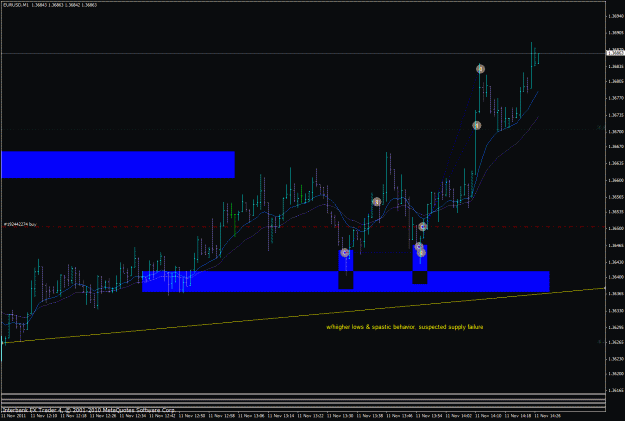Click the 1.36600 price scale label
The height and width of the screenshot is (421, 625).
(x=616, y=180)
